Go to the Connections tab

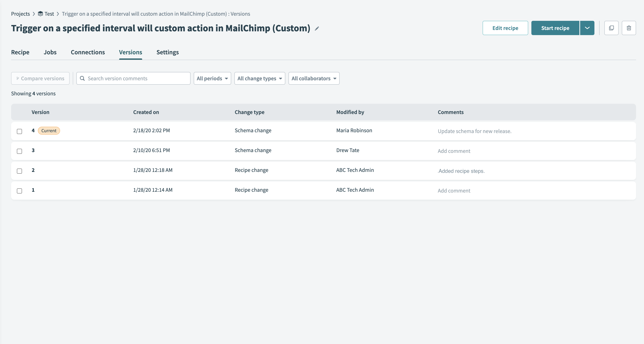pos(88,52)
